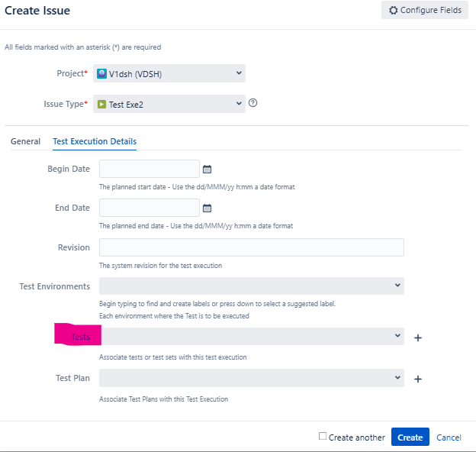Screen dimensions: 476x452
Task: Click the Issue Type help icon
Action: tap(252, 103)
